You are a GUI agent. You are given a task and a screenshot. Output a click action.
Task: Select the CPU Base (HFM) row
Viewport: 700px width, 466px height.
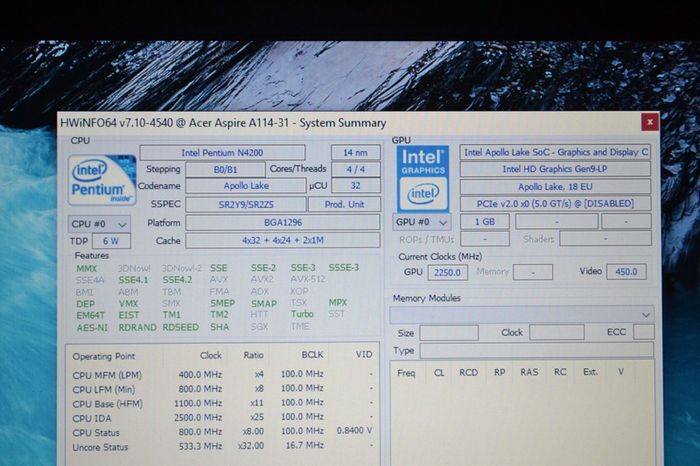pyautogui.click(x=222, y=403)
